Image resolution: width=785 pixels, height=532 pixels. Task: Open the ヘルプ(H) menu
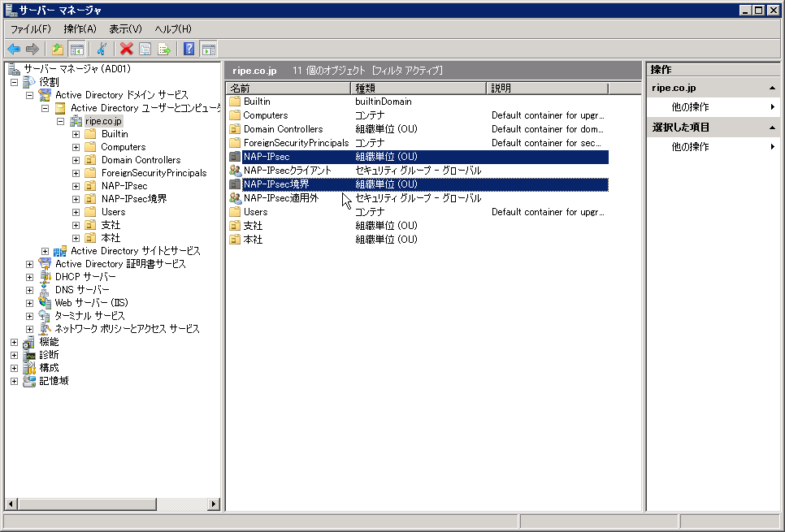tap(173, 29)
